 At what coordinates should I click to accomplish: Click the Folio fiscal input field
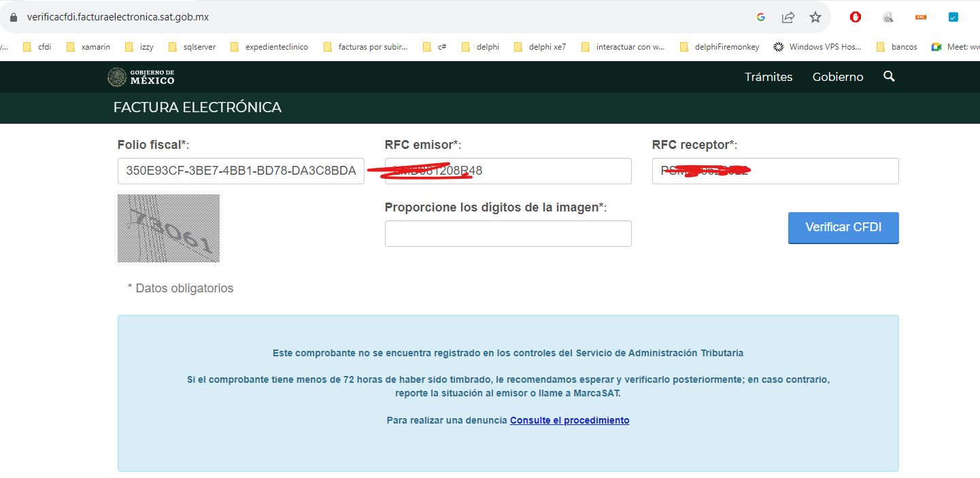(x=241, y=171)
